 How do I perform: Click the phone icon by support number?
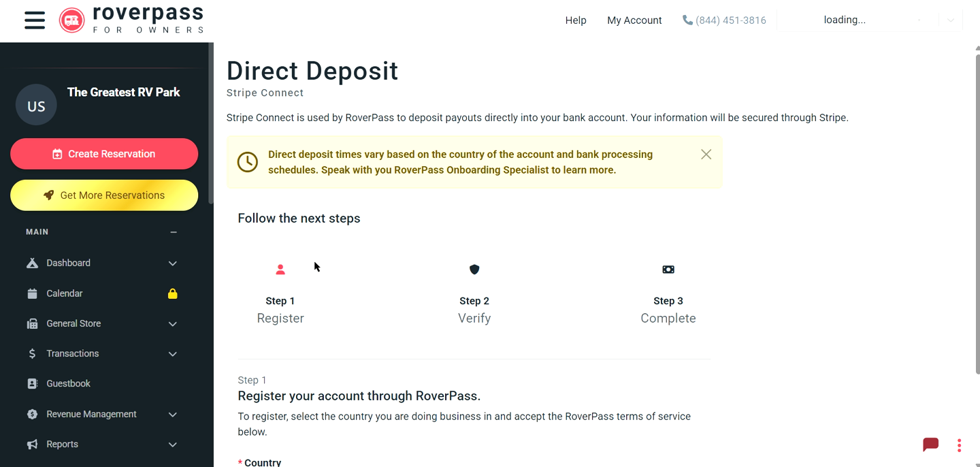coord(687,20)
